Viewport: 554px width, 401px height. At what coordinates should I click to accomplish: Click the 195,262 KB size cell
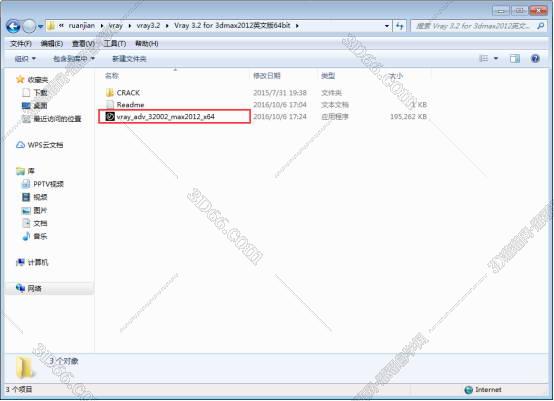408,116
